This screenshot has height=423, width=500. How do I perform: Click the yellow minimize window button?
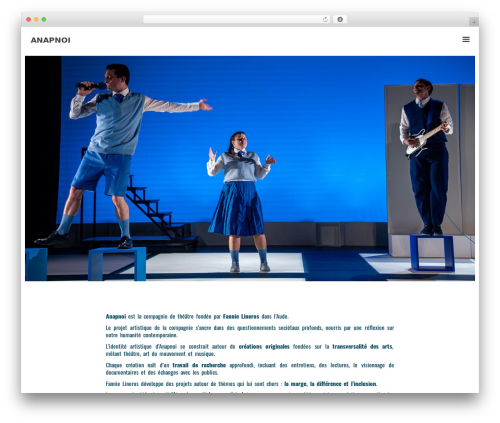coord(36,19)
